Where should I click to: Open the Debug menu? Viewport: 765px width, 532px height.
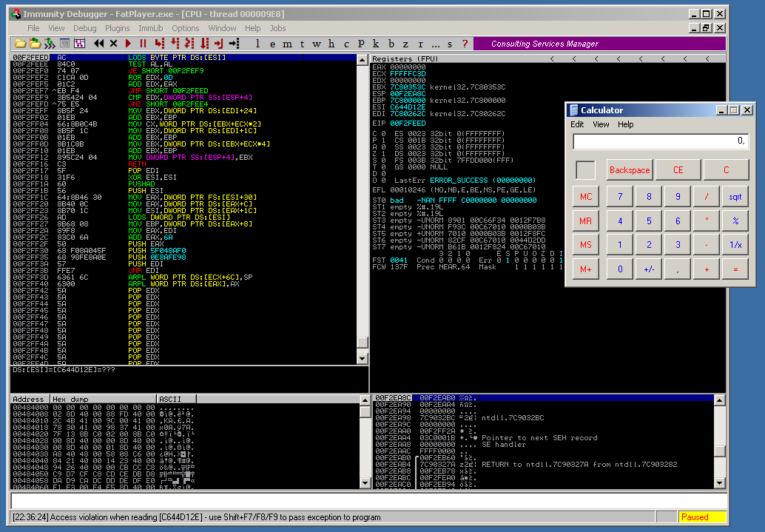pos(85,28)
